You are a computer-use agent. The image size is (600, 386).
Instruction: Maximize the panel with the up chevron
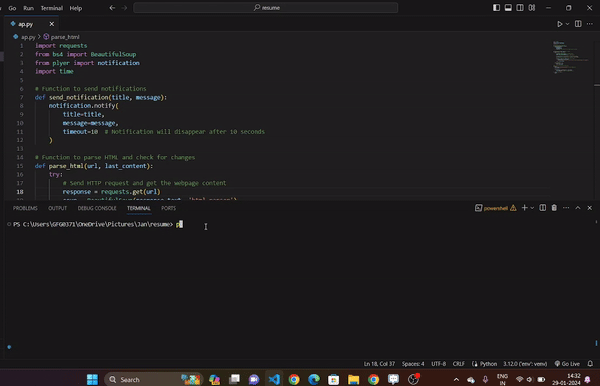pyautogui.click(x=578, y=208)
